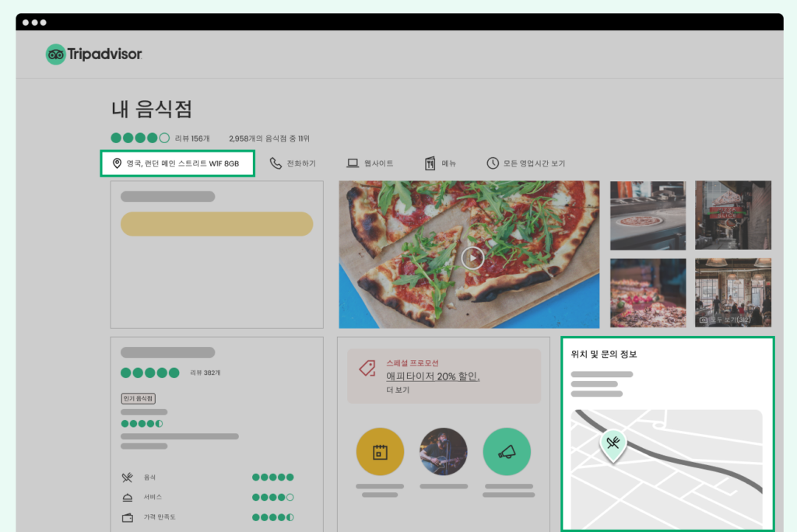Click the 음식 fork-knife rating icon
This screenshot has width=797, height=532.
click(127, 477)
